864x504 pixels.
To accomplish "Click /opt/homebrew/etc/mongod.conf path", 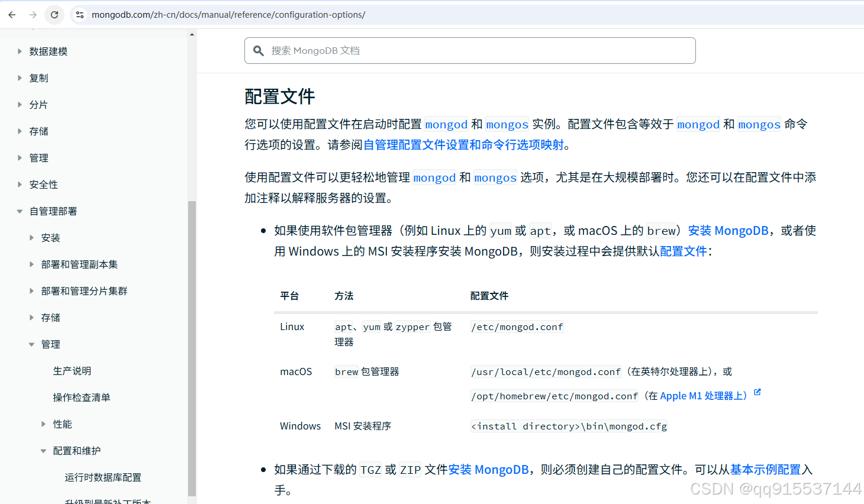I will [x=554, y=396].
